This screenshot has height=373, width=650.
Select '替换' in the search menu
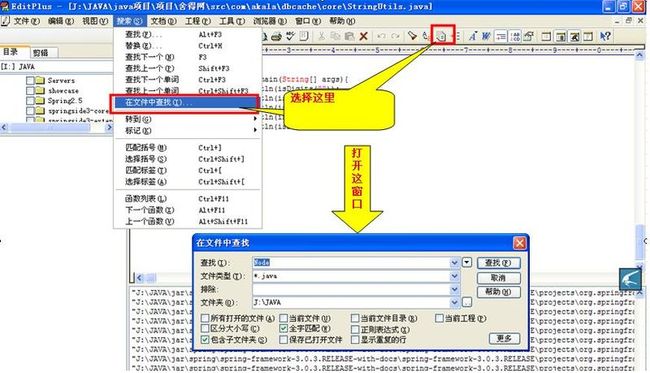tap(187, 46)
